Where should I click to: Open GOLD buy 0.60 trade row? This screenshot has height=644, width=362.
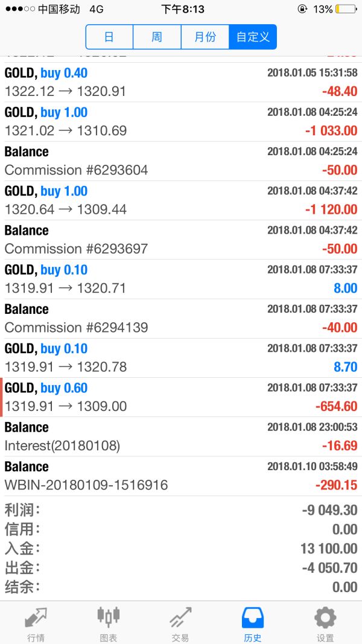point(181,397)
